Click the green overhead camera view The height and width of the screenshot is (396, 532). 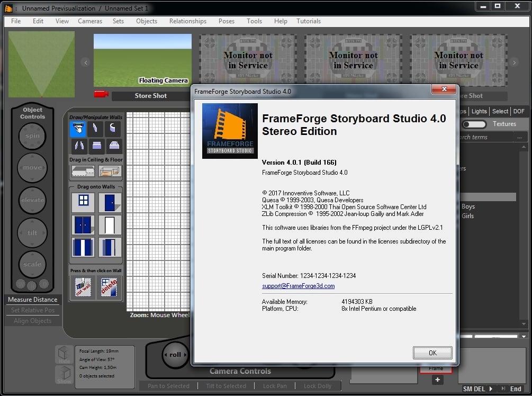tap(41, 65)
